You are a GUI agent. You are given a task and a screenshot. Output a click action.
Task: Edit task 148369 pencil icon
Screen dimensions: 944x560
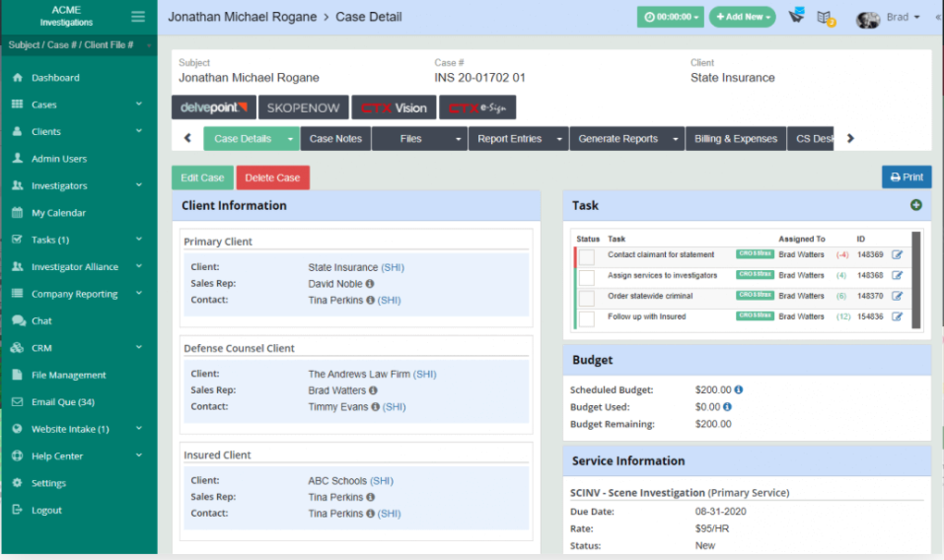point(897,255)
